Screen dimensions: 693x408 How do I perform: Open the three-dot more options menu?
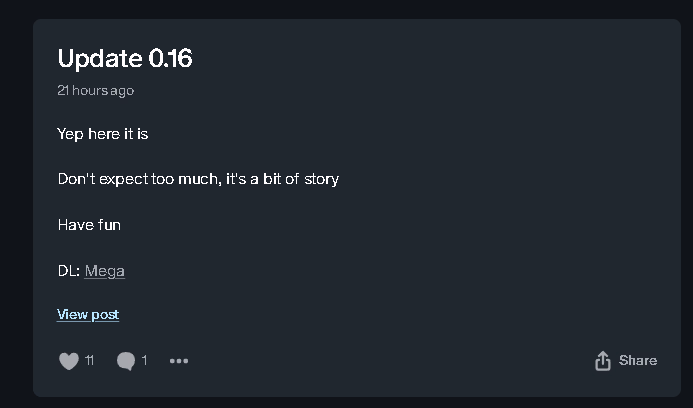pos(179,361)
